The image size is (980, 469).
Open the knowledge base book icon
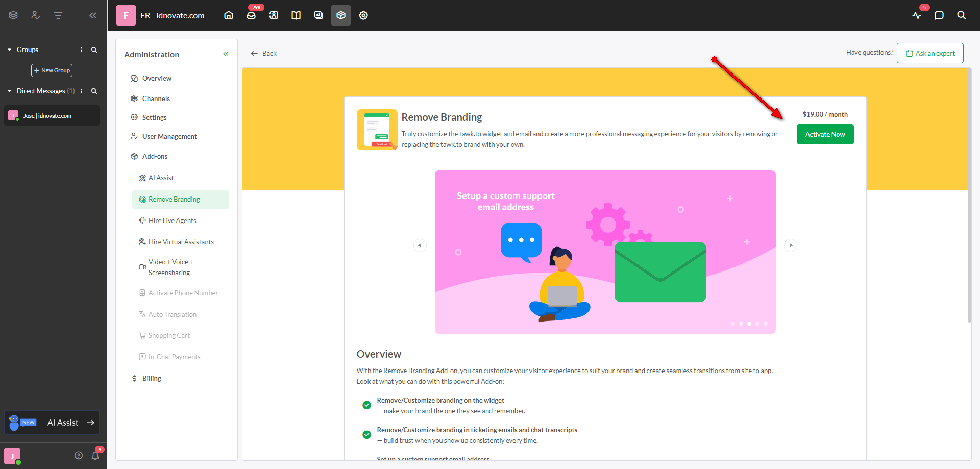pos(296,15)
